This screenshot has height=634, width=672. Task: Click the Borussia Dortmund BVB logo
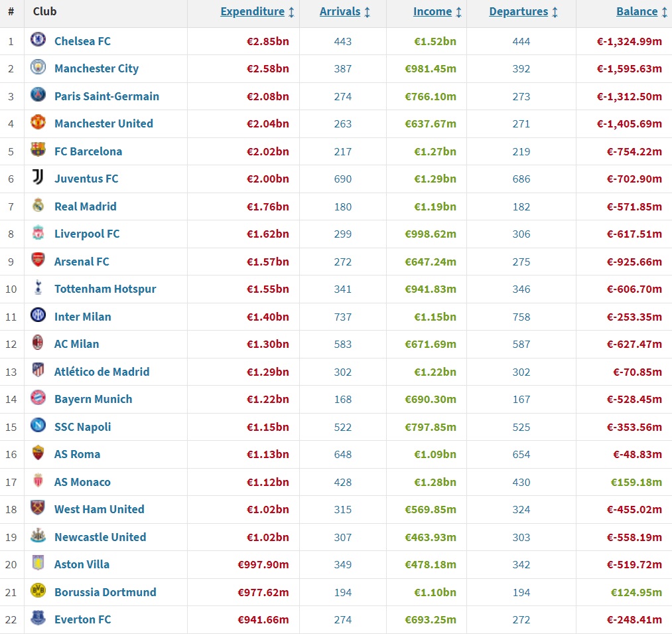(38, 592)
